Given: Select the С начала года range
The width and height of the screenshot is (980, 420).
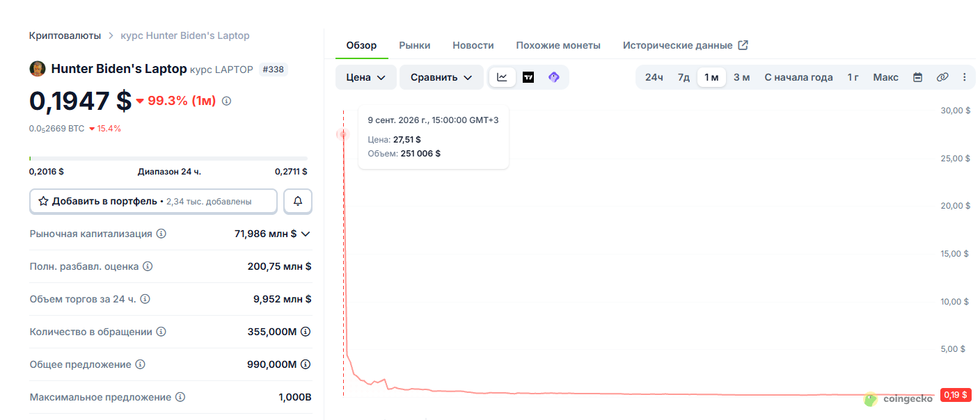Looking at the screenshot, I should click(798, 77).
